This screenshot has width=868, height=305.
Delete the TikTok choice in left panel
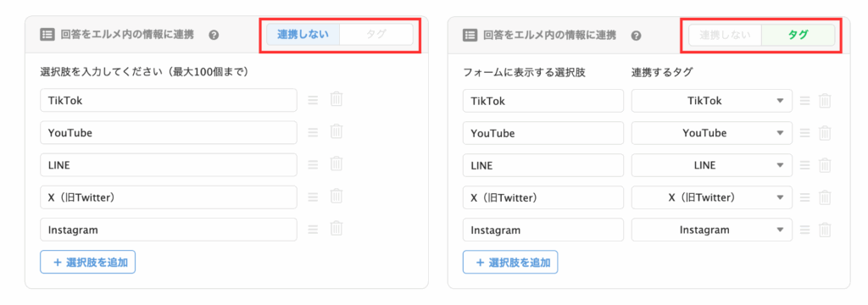click(x=337, y=100)
